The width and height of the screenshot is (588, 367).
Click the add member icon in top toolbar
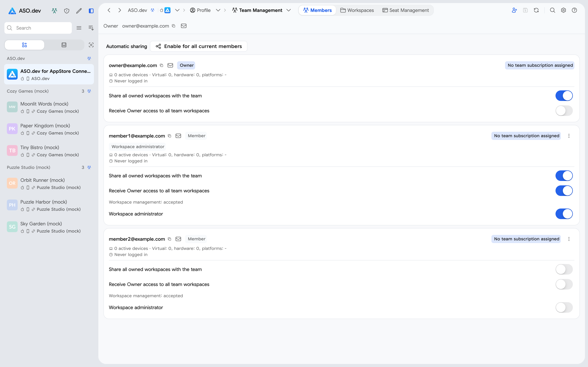(514, 10)
